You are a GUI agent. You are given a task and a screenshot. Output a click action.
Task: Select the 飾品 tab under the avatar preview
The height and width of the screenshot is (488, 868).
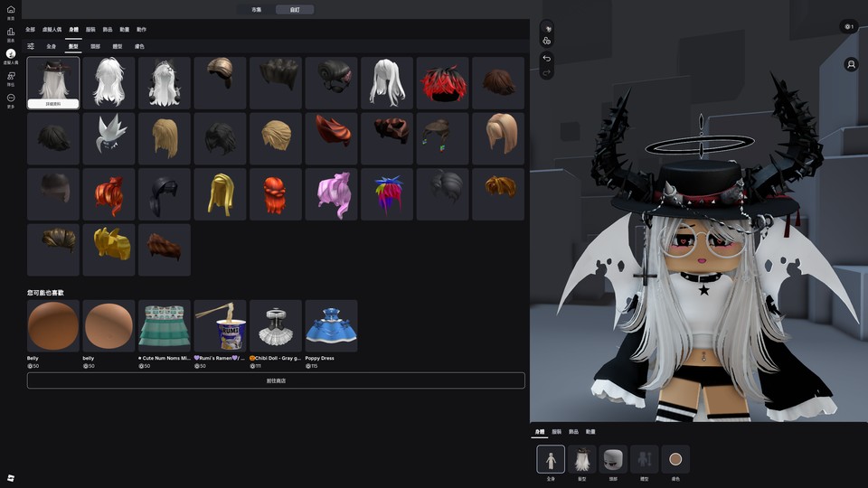pos(573,432)
